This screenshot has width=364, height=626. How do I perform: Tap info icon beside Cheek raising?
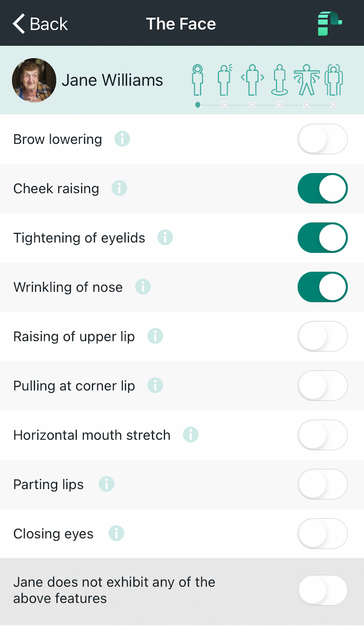click(x=119, y=188)
